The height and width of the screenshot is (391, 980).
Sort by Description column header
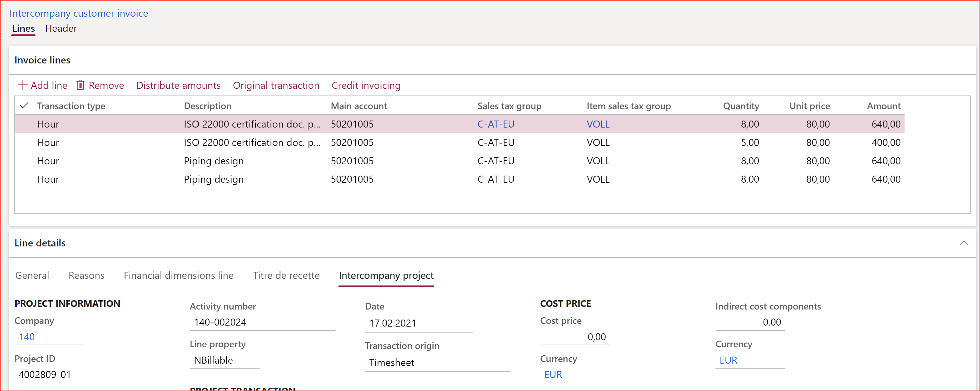[207, 106]
